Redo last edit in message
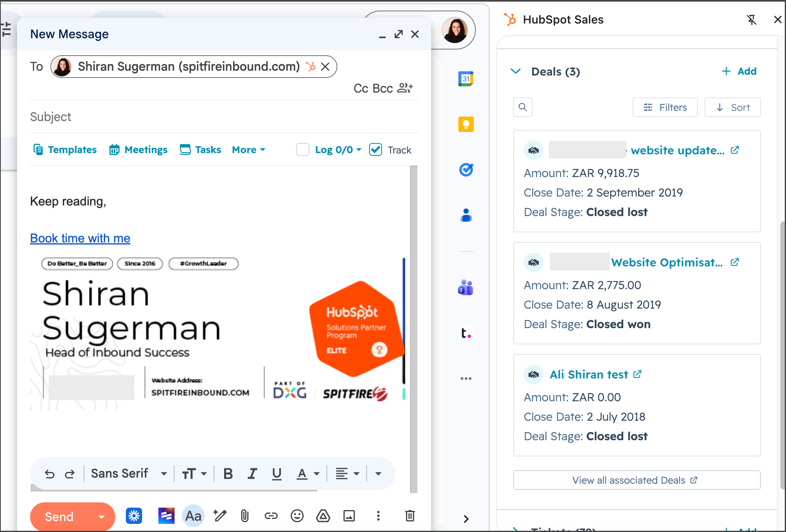 tap(70, 474)
